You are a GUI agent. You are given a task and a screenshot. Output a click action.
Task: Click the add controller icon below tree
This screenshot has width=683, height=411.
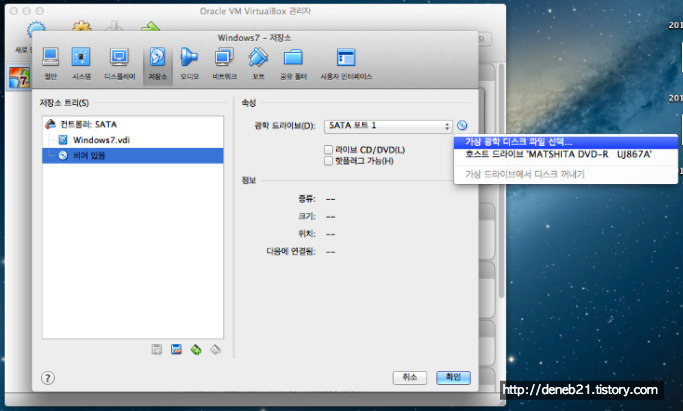pyautogui.click(x=157, y=349)
